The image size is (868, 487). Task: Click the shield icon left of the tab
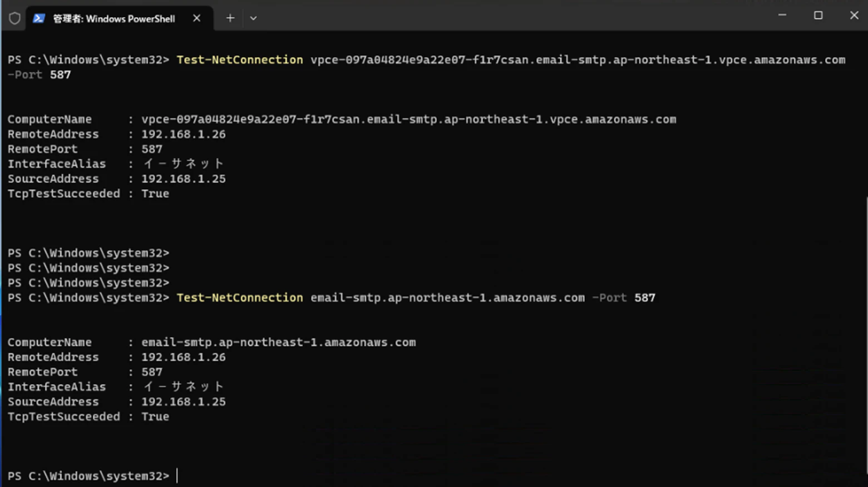pos(14,18)
